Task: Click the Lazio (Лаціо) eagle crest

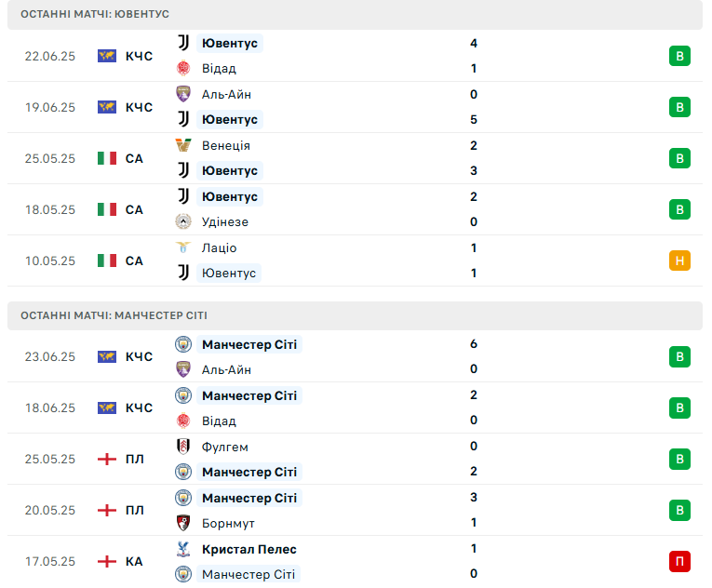Action: coord(183,247)
